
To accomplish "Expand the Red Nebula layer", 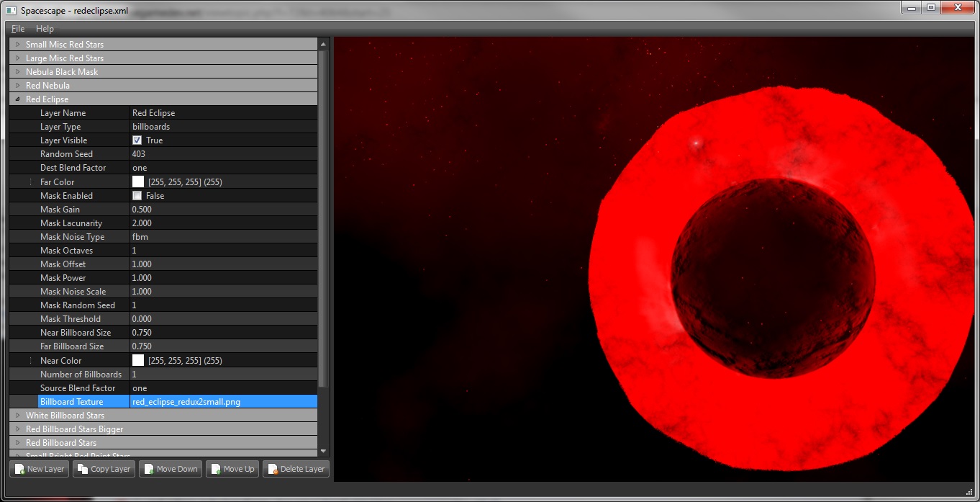I will pos(17,86).
